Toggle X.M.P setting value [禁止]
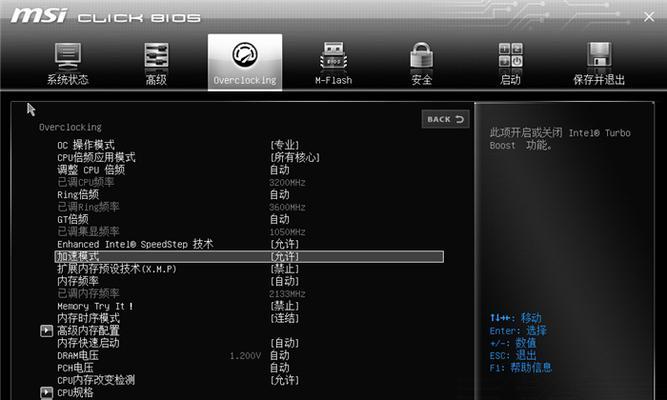 [285, 269]
